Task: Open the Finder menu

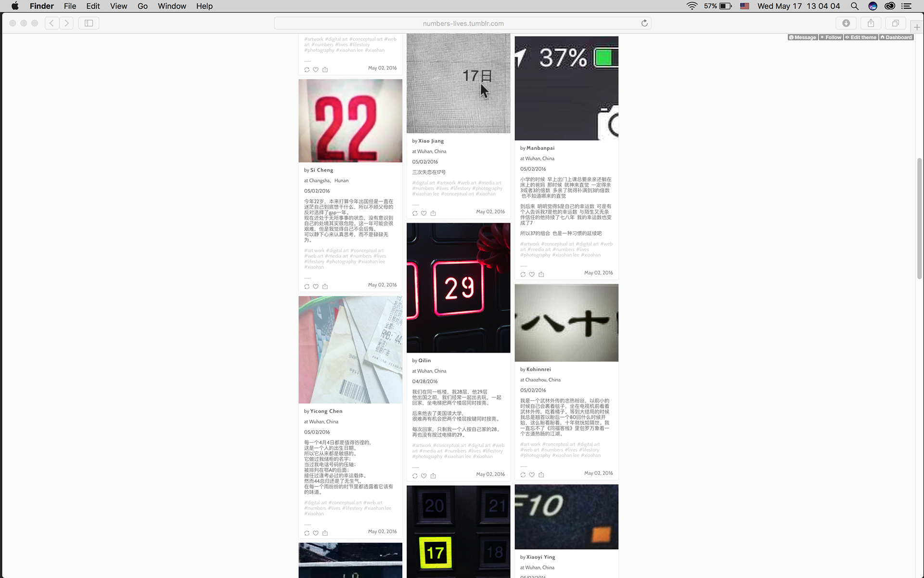Action: coord(42,6)
